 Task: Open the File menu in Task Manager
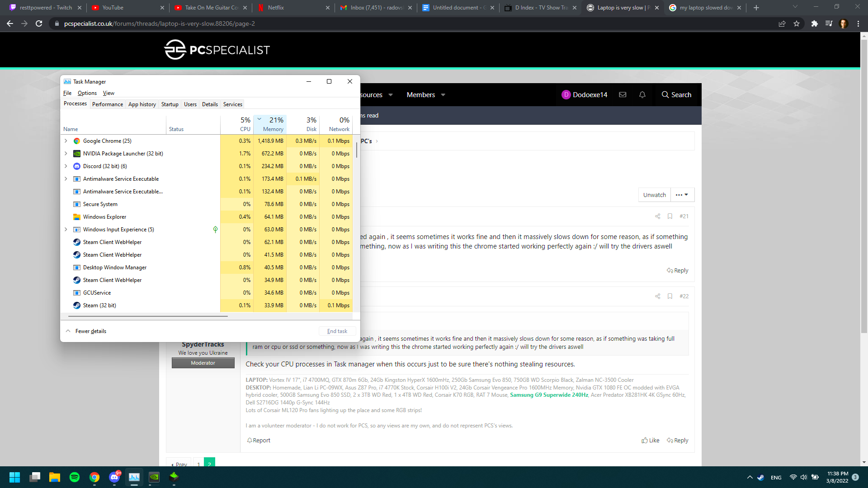[x=67, y=93]
